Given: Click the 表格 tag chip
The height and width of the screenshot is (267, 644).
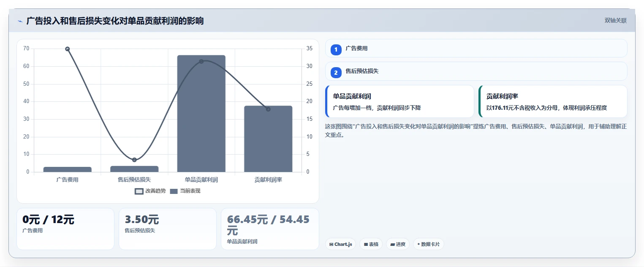Looking at the screenshot, I should pos(371,244).
